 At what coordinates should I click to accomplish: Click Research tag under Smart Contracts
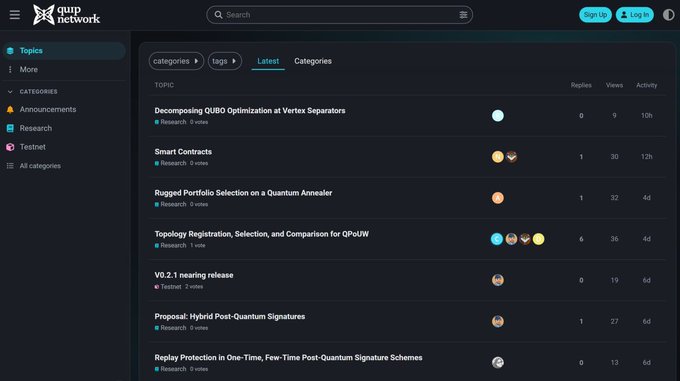(170, 163)
